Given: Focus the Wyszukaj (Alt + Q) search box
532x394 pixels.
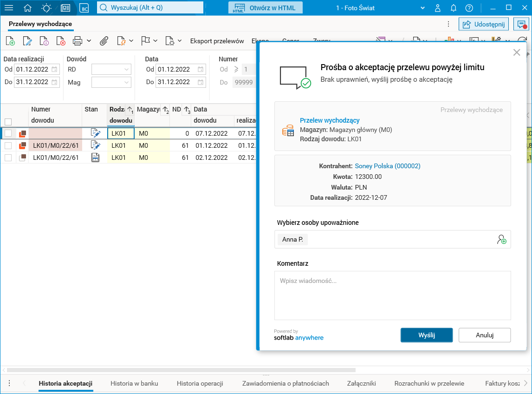Looking at the screenshot, I should click(x=150, y=8).
